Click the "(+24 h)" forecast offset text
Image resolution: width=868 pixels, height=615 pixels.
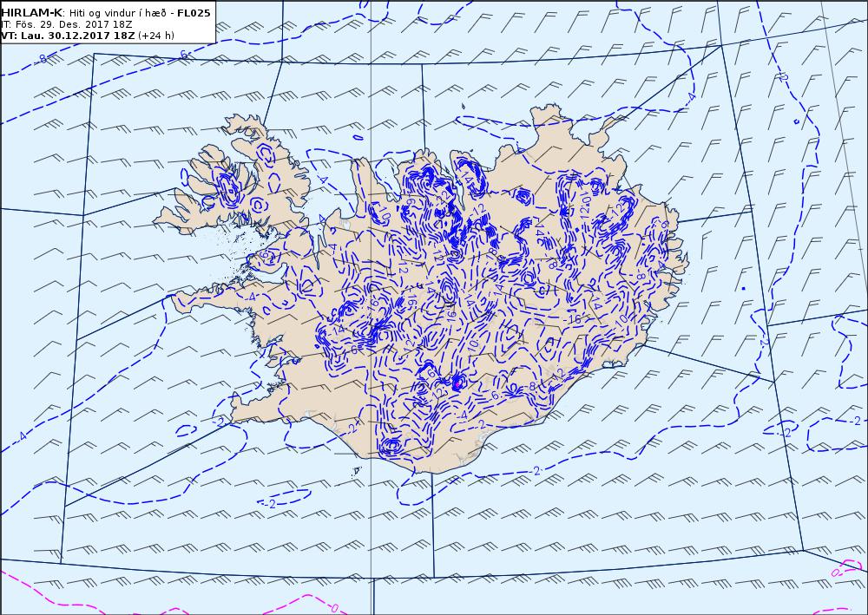156,36
